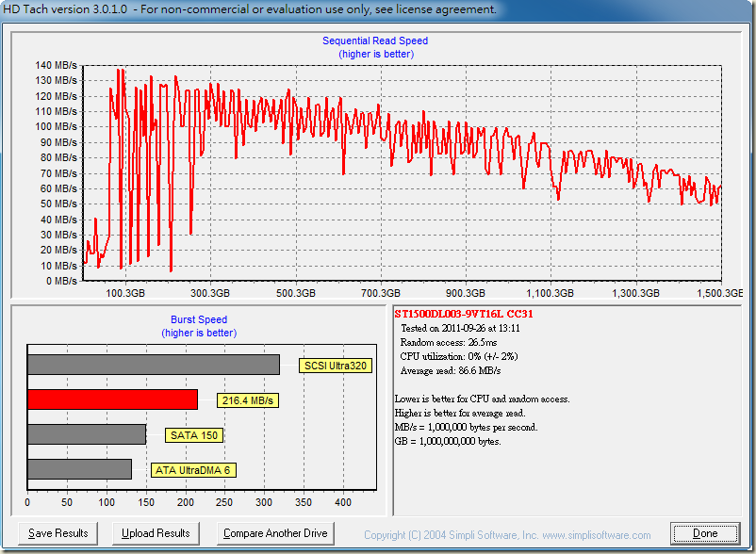Image resolution: width=756 pixels, height=554 pixels.
Task: Select the gray SATA 150 bar
Action: pyautogui.click(x=87, y=434)
